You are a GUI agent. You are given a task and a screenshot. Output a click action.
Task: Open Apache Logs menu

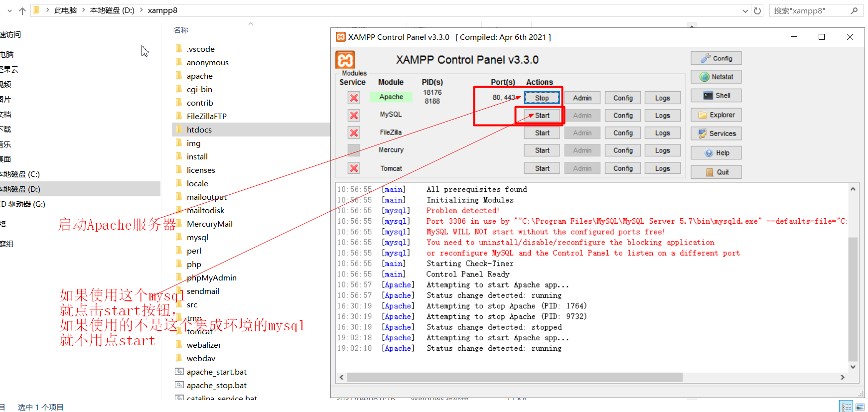662,98
